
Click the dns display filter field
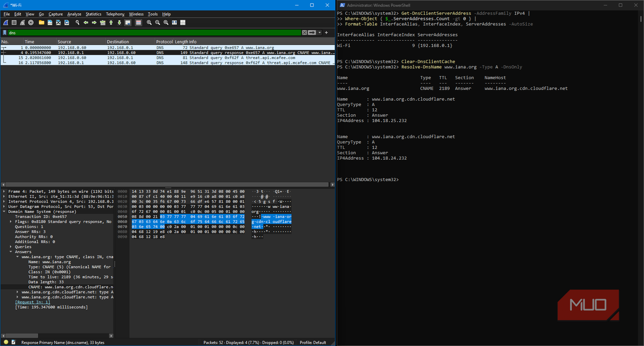[155, 33]
